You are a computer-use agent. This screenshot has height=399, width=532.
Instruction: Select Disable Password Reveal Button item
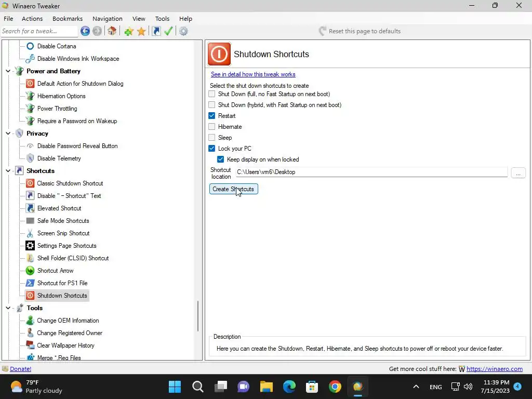click(77, 146)
